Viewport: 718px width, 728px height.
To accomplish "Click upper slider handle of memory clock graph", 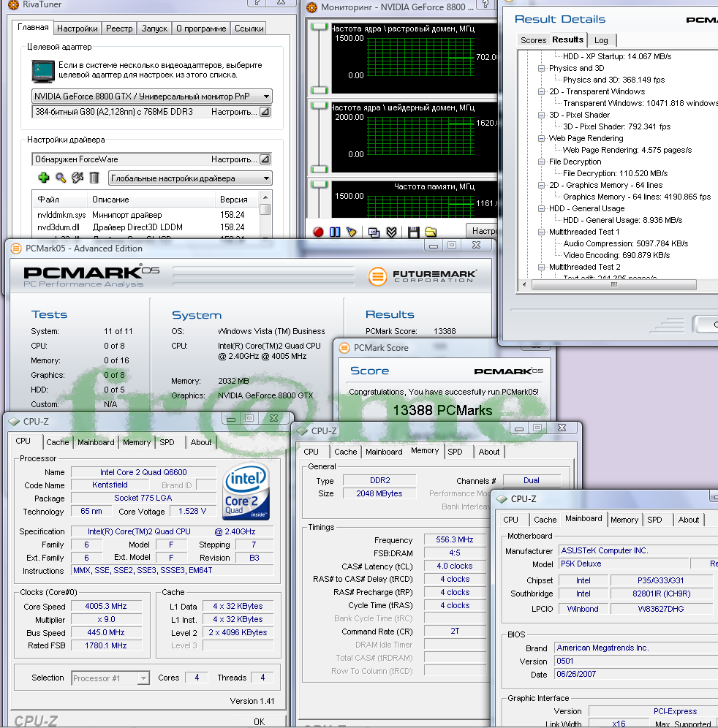I will 319,184.
